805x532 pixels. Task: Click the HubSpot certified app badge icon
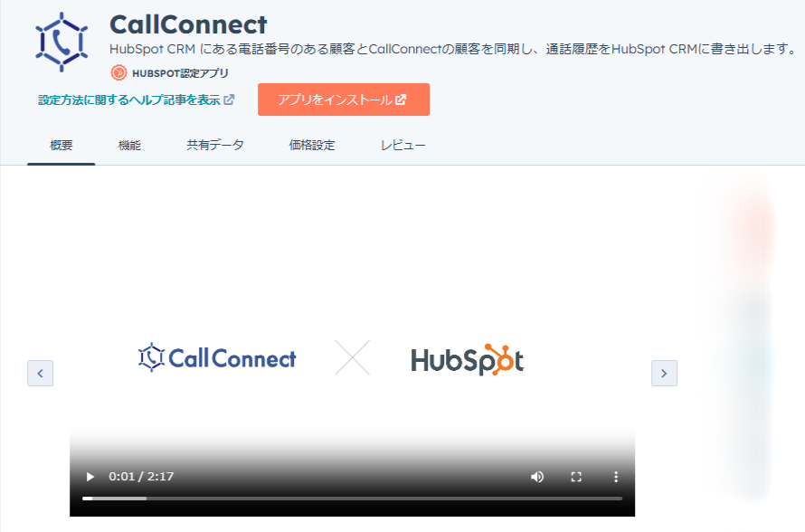click(118, 73)
